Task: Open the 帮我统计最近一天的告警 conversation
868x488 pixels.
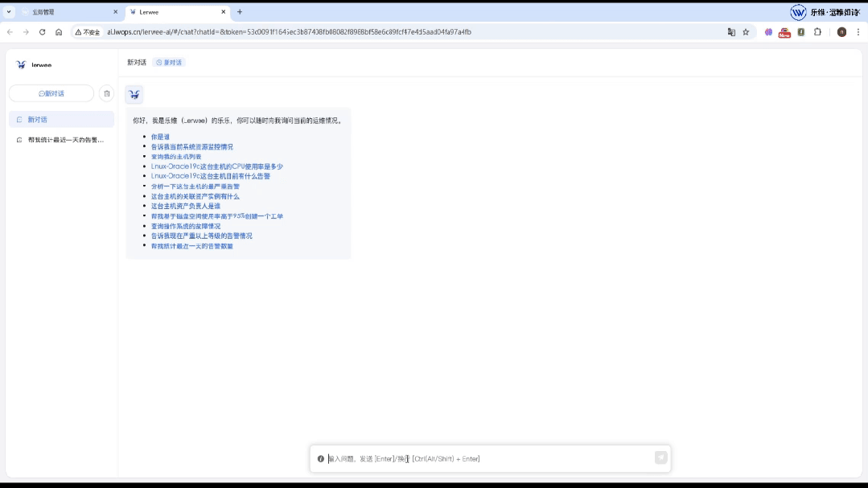Action: pyautogui.click(x=61, y=140)
